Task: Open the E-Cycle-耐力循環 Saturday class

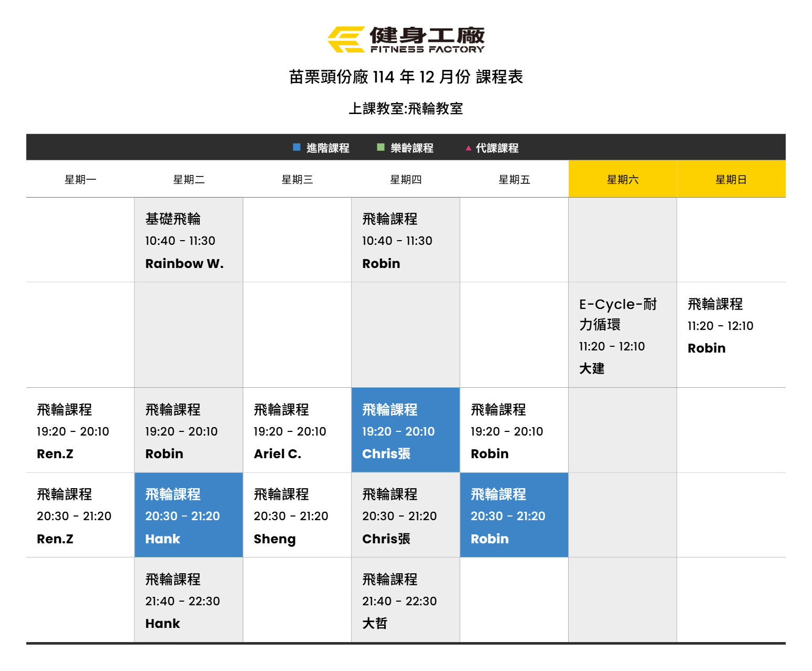Action: (x=622, y=335)
